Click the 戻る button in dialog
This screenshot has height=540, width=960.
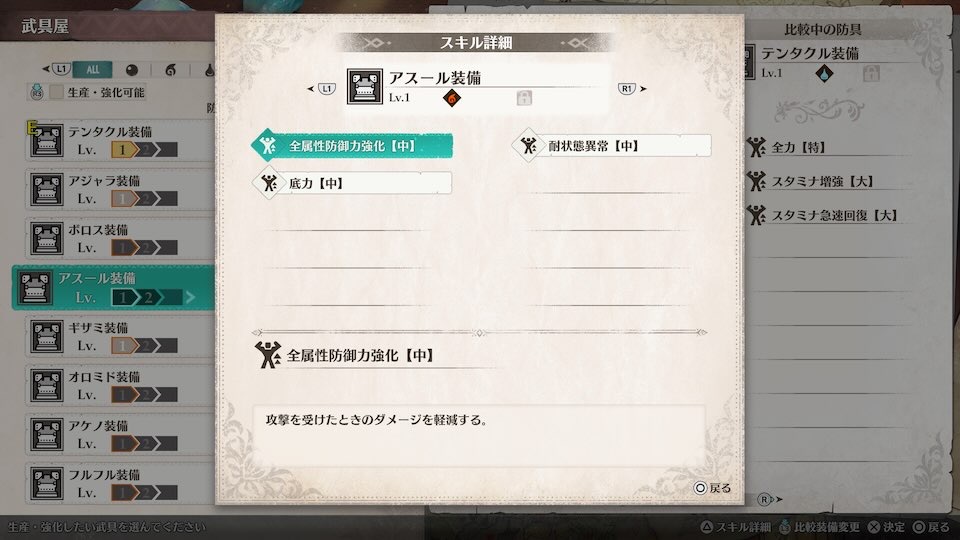[x=712, y=488]
